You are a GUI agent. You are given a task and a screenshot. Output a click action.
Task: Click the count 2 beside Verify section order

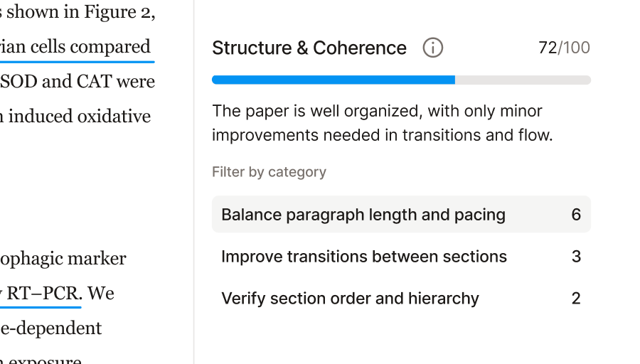point(576,299)
